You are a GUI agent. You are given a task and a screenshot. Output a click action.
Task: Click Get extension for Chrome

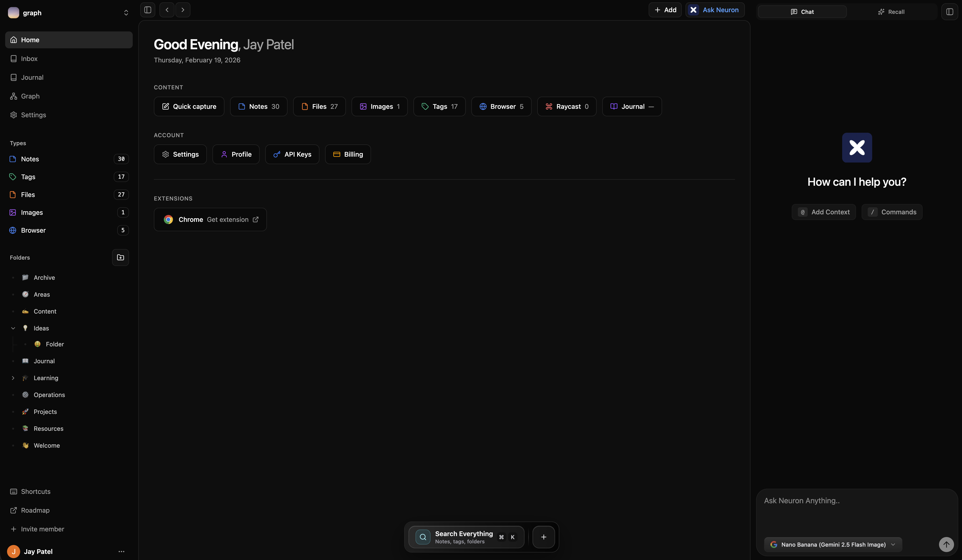coord(227,219)
